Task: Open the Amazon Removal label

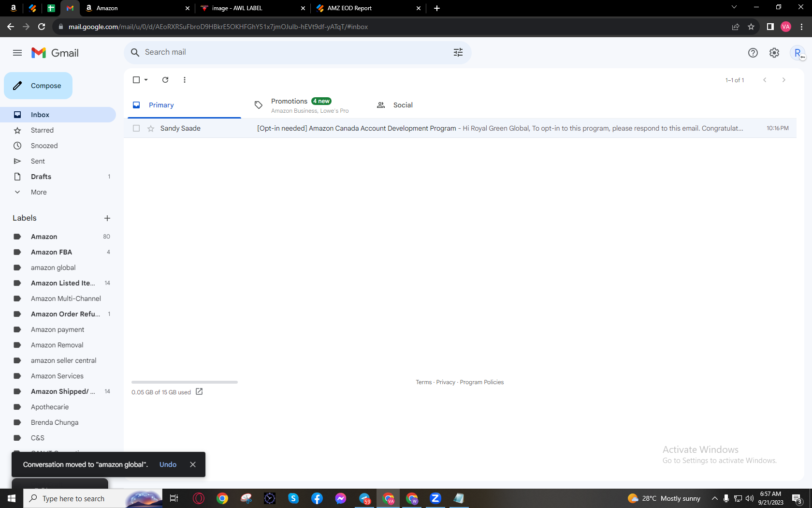Action: coord(58,345)
